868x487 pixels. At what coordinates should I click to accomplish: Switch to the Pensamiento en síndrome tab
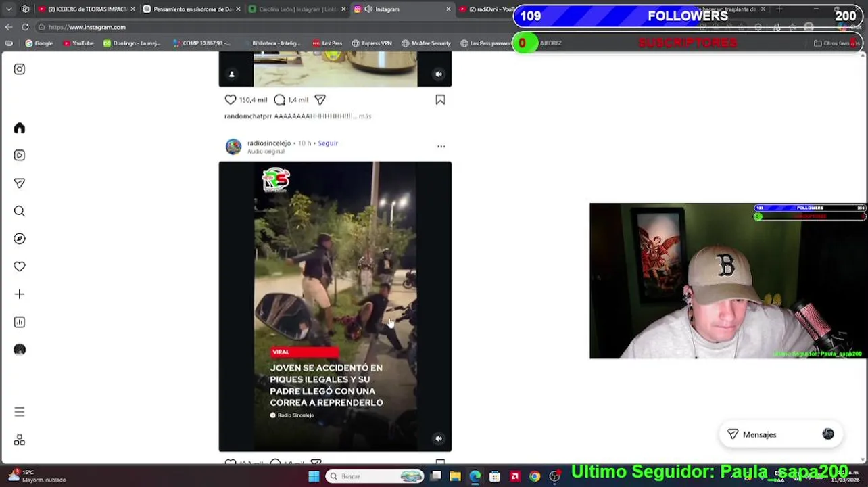192,9
